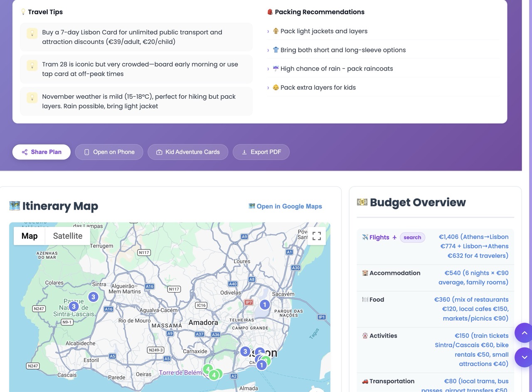Viewport: 532px width, 392px height.
Task: Click the purple down arrow floating button
Action: [x=524, y=357]
